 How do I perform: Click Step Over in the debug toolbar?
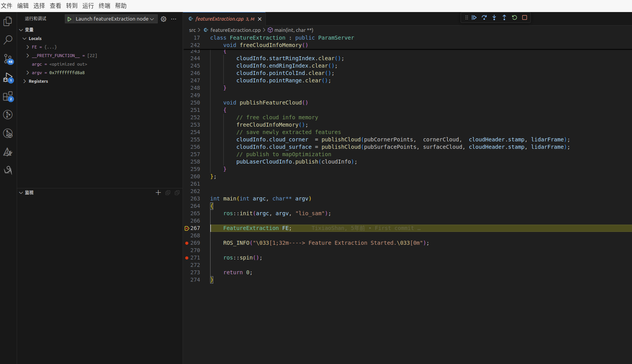(x=484, y=17)
